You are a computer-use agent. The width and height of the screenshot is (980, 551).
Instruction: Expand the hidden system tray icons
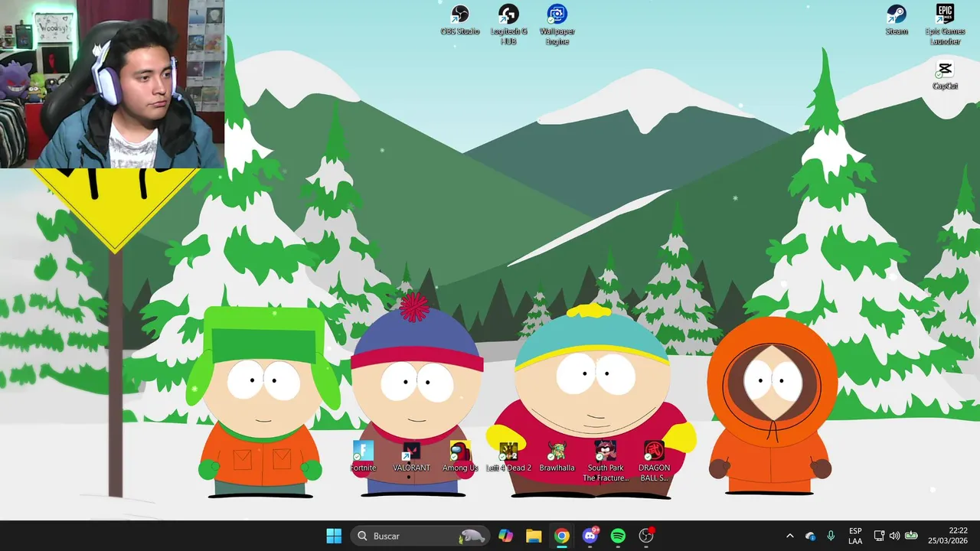(789, 536)
